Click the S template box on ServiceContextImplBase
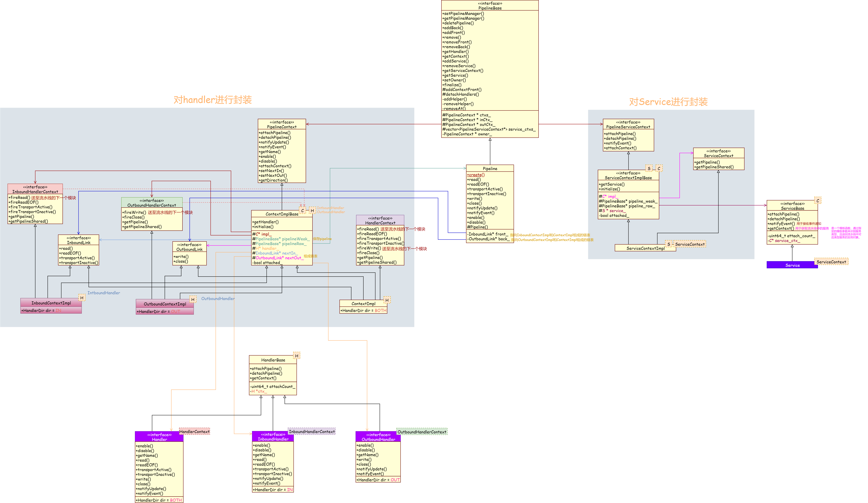 coord(649,168)
